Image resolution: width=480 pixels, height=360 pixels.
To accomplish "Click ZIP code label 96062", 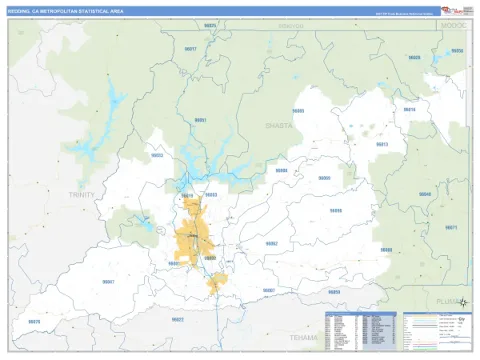I will [272, 244].
